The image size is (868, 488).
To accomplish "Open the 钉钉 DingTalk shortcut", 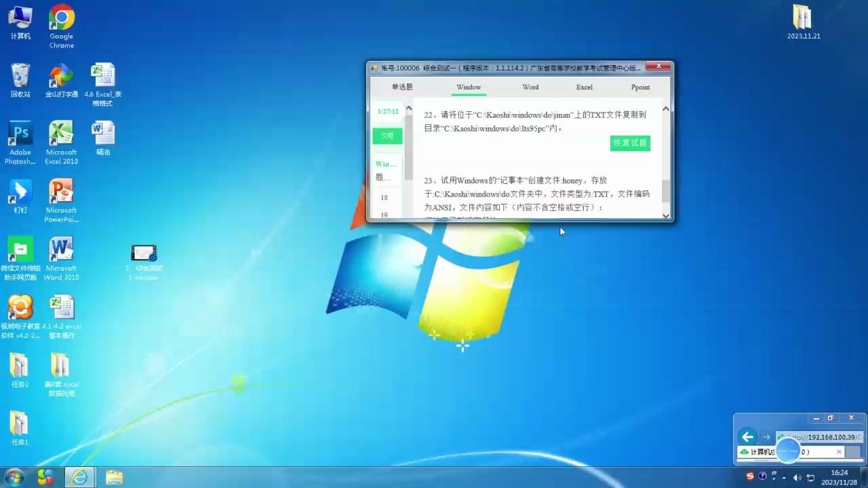I will point(20,197).
